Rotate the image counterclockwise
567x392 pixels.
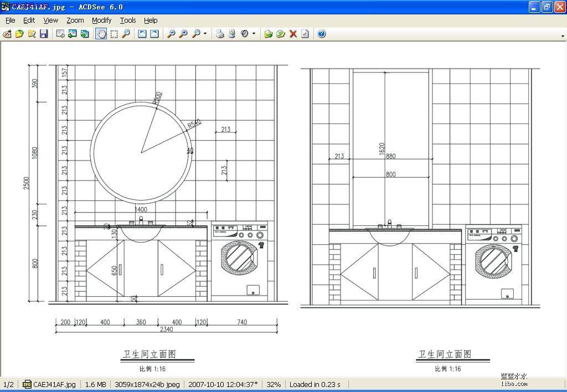click(142, 34)
